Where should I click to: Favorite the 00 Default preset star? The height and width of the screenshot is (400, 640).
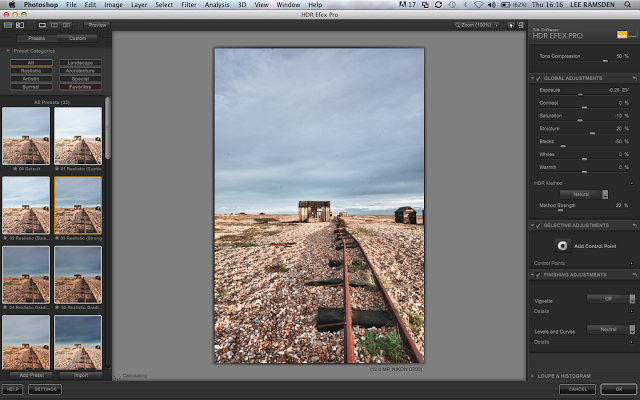click(15, 169)
